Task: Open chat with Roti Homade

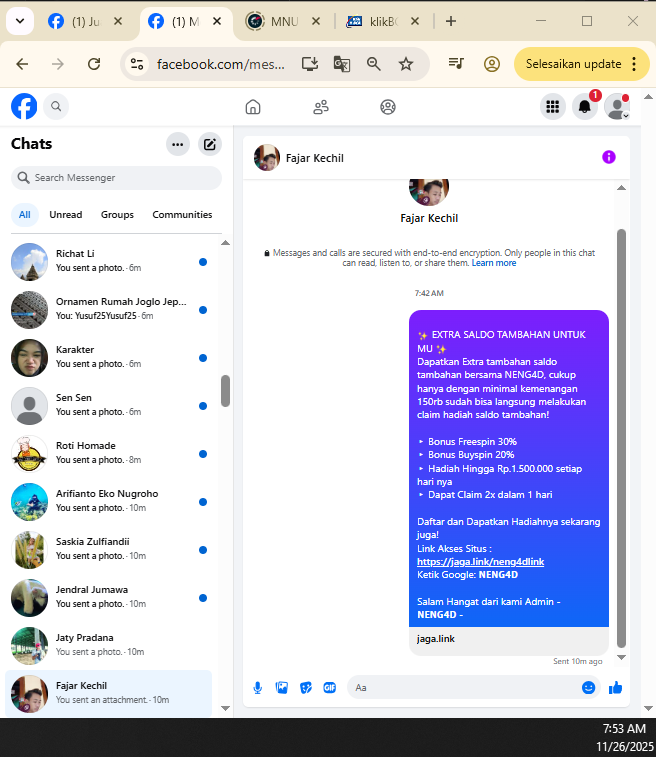Action: tap(111, 453)
